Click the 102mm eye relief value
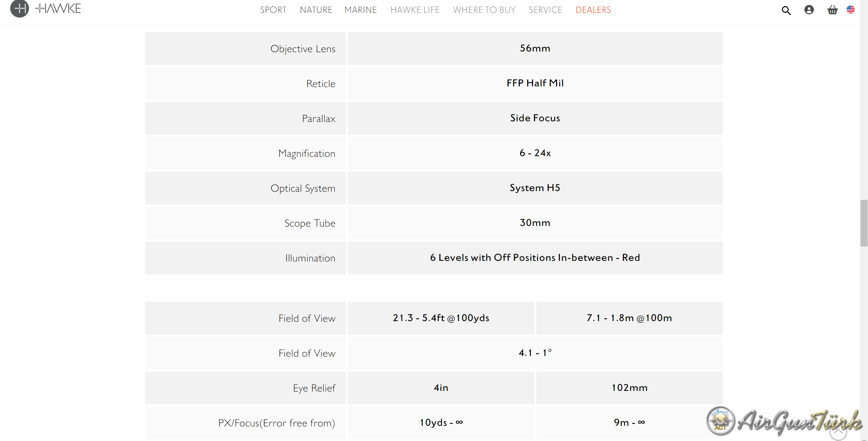Image resolution: width=868 pixels, height=441 pixels. pyautogui.click(x=629, y=387)
